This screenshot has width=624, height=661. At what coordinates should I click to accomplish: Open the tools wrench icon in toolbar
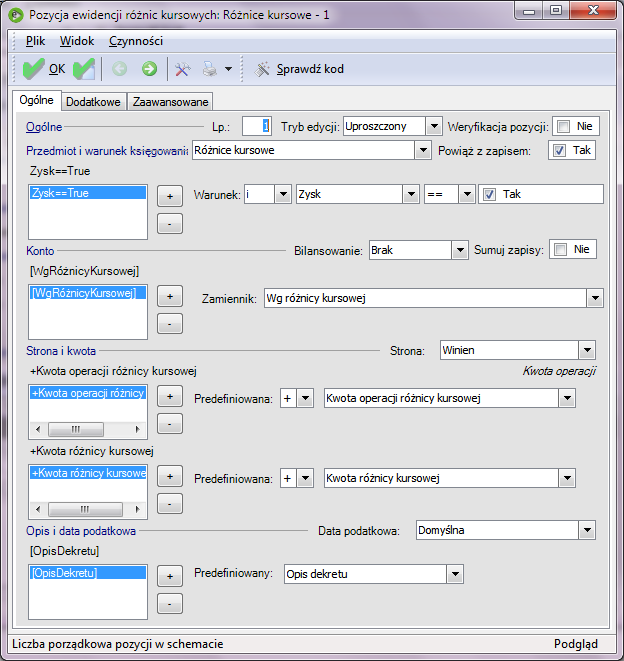[x=183, y=69]
